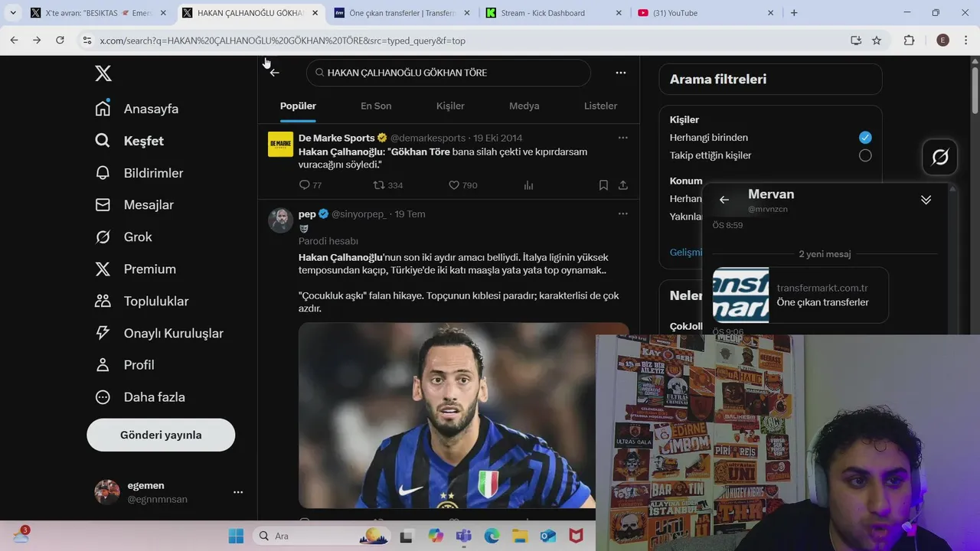Open search options three-dot menu

[x=621, y=73]
